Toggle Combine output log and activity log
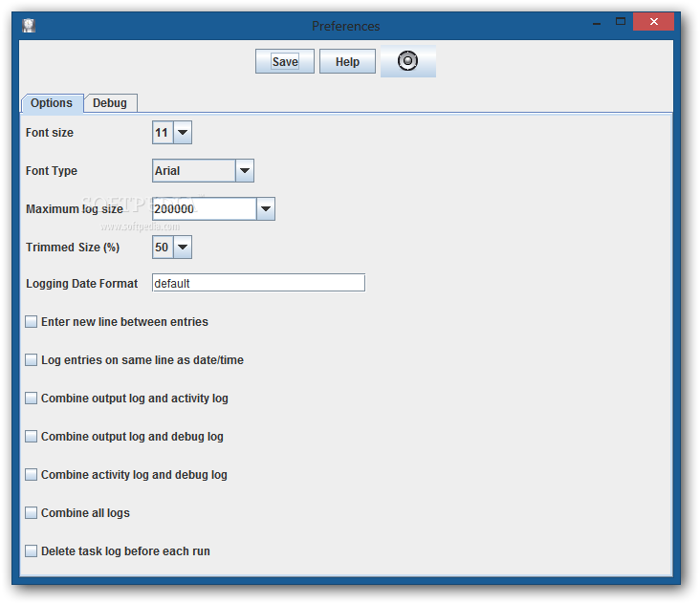 31,399
